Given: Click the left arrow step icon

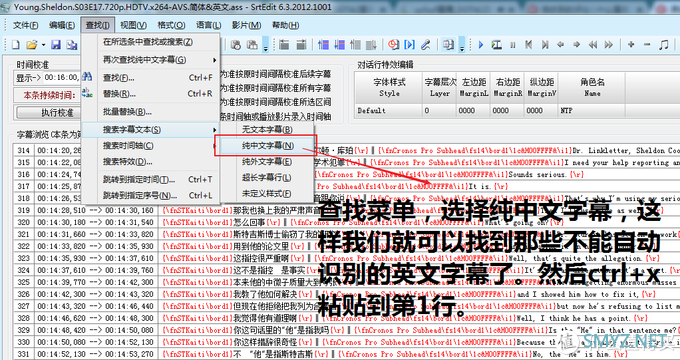Looking at the screenshot, I should click(x=561, y=44).
